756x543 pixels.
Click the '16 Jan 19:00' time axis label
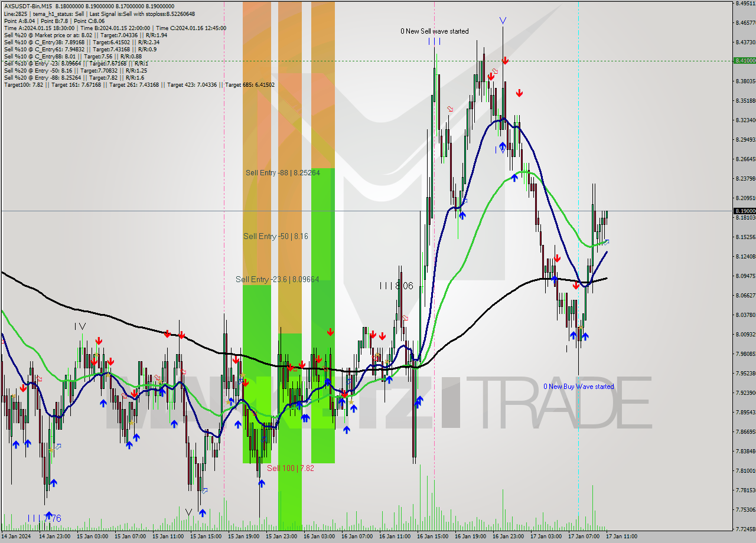click(470, 537)
